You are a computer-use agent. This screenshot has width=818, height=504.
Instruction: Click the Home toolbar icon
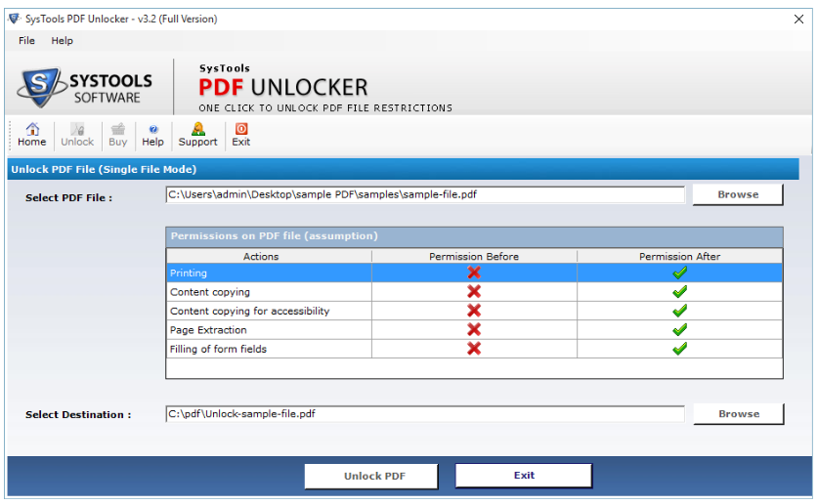[31, 135]
